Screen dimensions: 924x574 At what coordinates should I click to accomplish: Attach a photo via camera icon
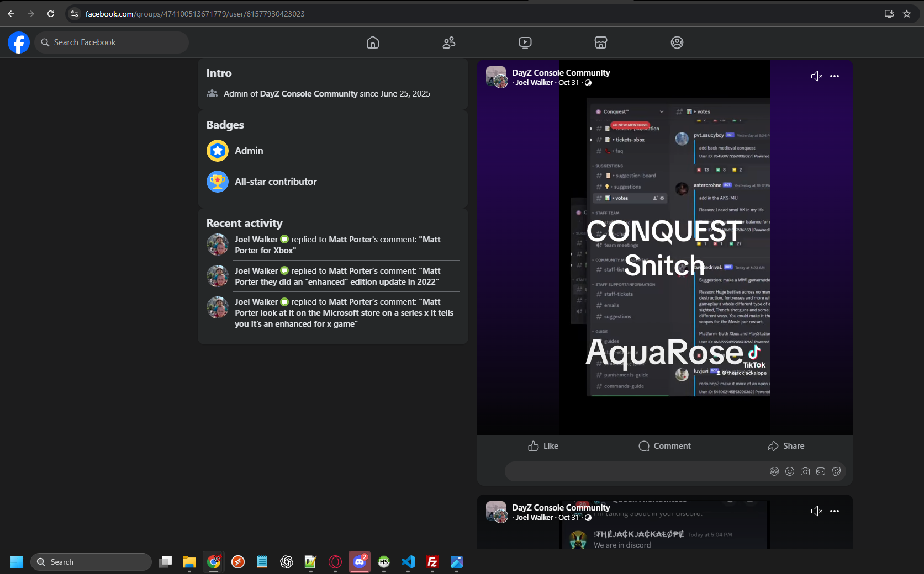tap(805, 471)
